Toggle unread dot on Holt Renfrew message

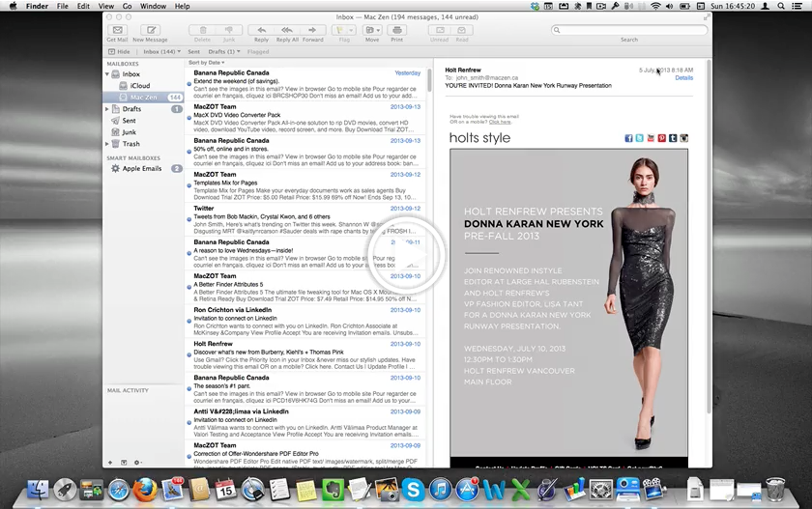click(189, 354)
